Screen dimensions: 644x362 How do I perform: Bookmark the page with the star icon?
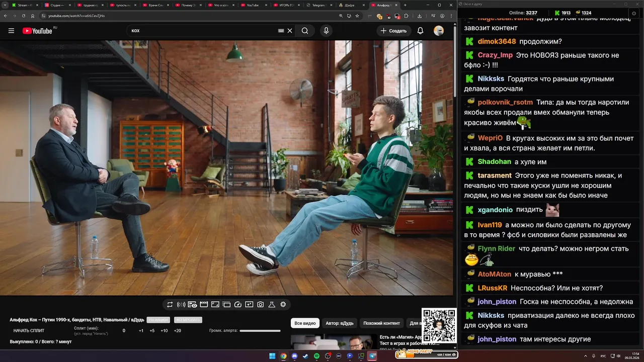(x=357, y=16)
